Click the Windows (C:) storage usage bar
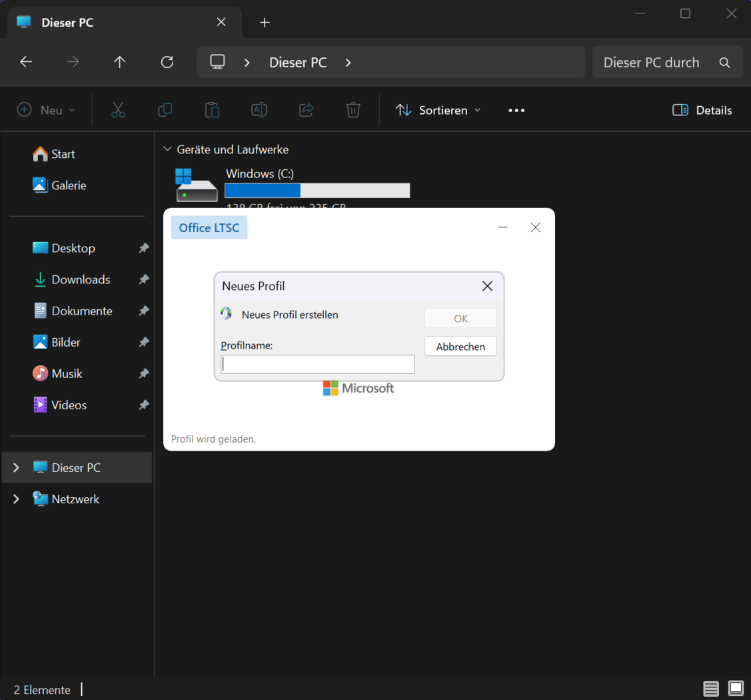Viewport: 751px width, 700px height. tap(317, 190)
